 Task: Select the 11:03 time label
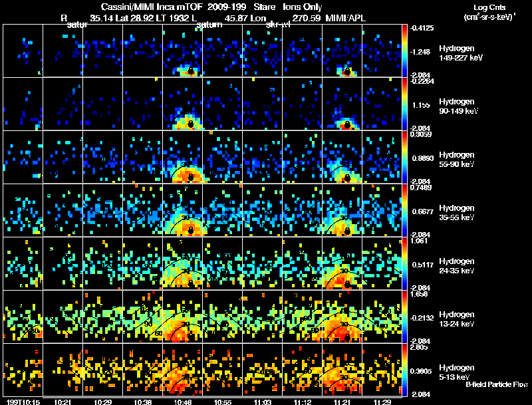tap(262, 402)
